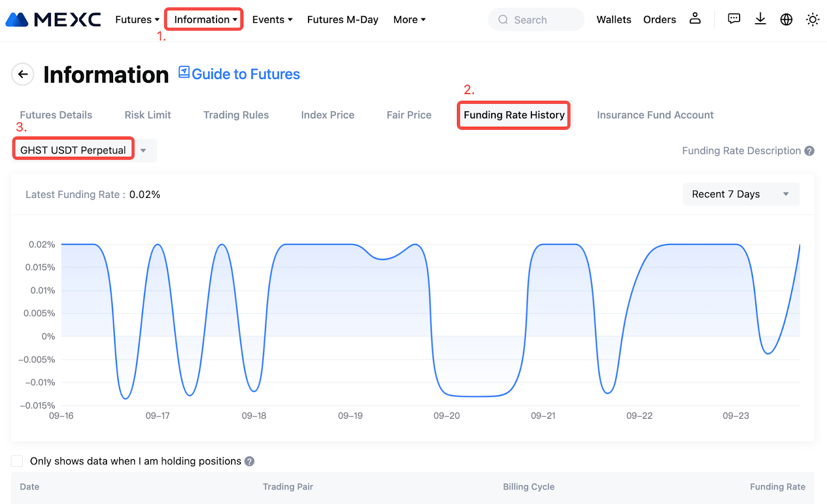
Task: Open the user profile icon
Action: click(695, 19)
